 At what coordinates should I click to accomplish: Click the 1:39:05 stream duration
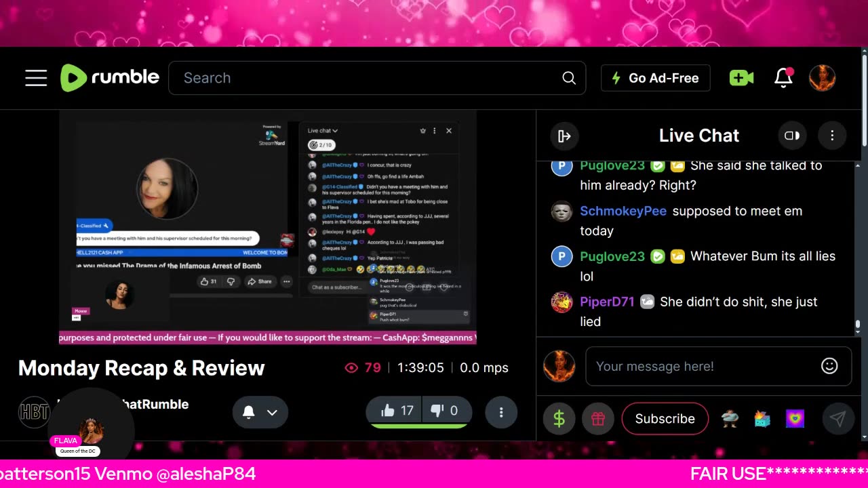tap(420, 367)
